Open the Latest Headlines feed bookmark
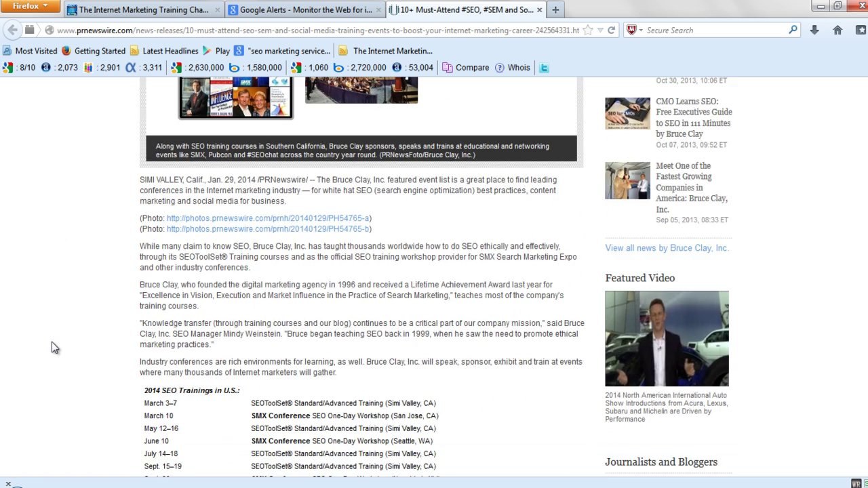868x488 pixels. (x=164, y=51)
